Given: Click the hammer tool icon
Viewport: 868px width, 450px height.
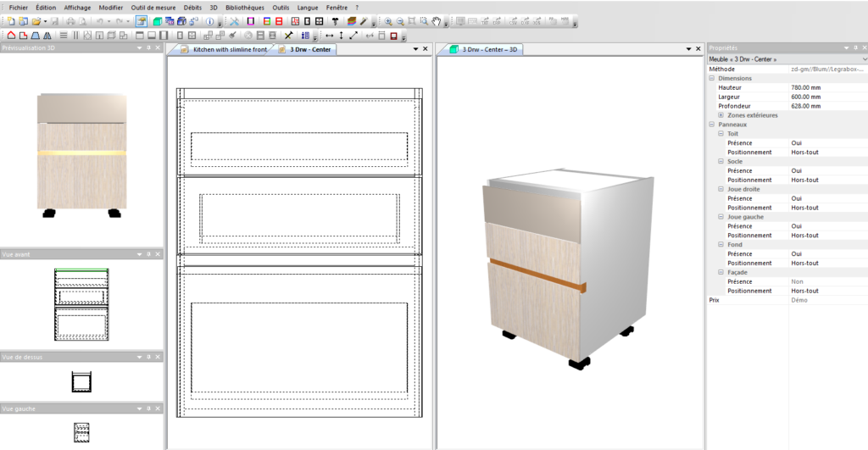Looking at the screenshot, I should pyautogui.click(x=335, y=21).
